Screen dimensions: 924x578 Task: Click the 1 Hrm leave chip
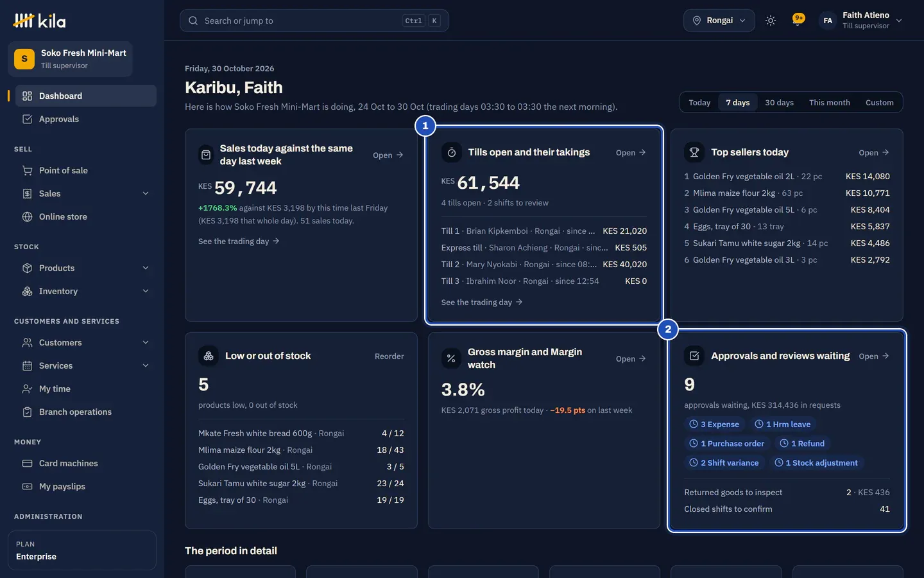pos(783,424)
